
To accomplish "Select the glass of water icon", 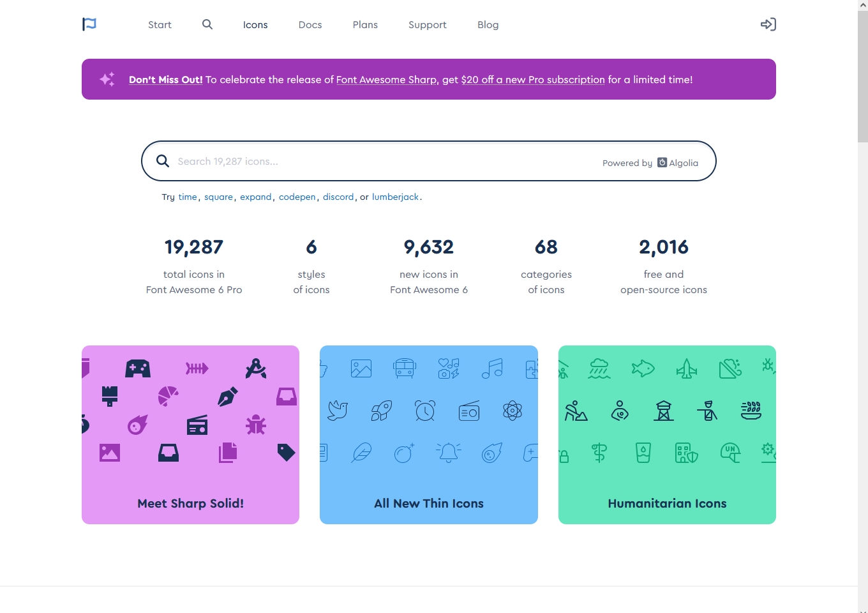I will click(x=643, y=453).
